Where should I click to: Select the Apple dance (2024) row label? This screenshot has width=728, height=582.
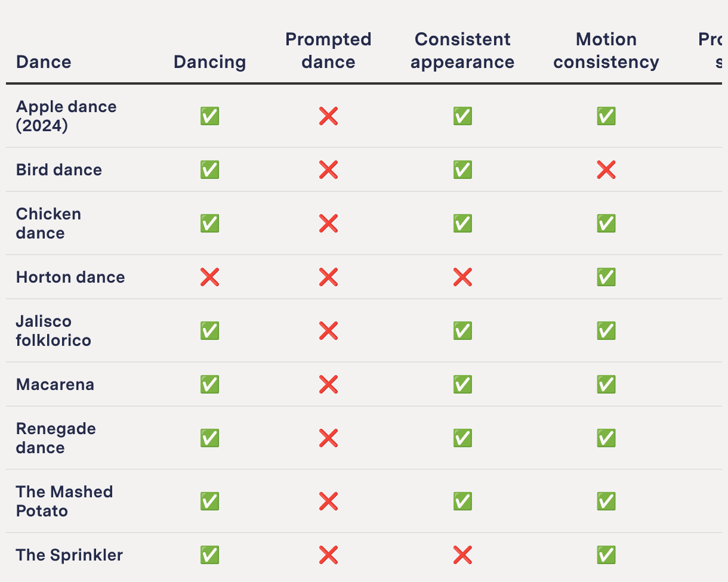tap(66, 116)
